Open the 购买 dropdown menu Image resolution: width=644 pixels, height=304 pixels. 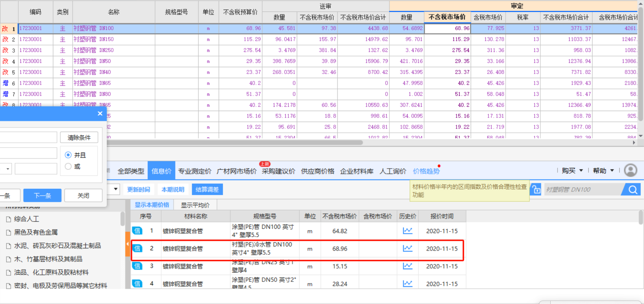572,170
